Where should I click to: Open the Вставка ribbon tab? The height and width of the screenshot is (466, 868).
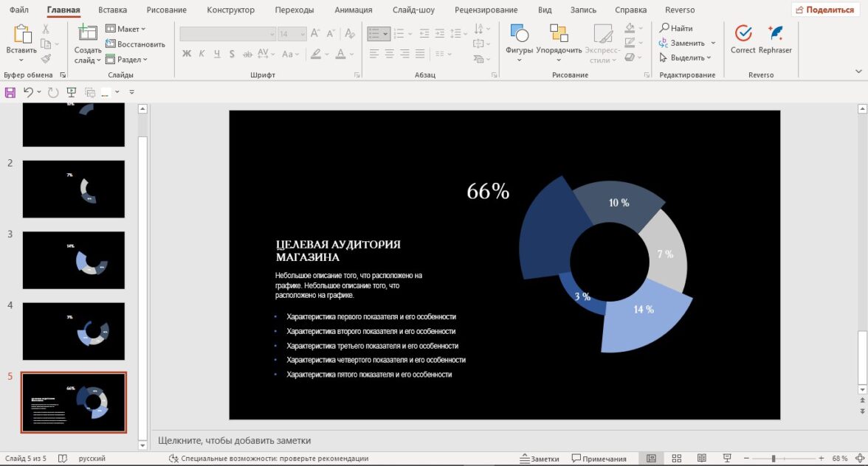112,10
